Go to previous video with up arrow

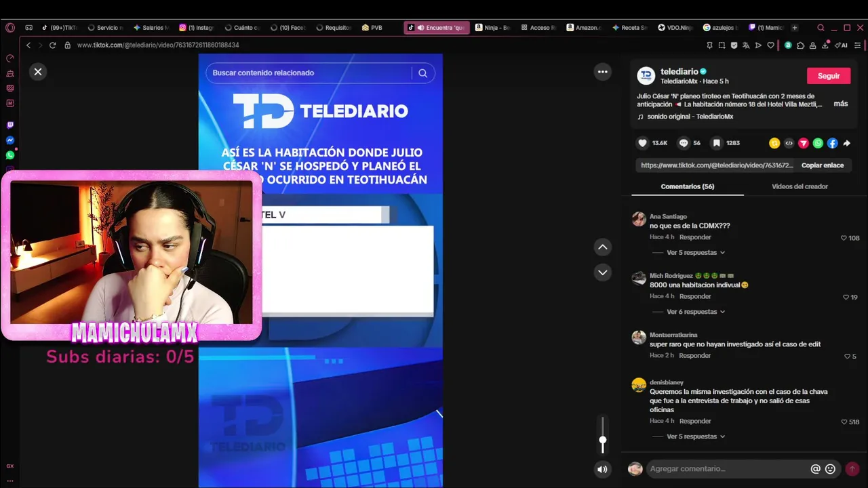coord(603,247)
